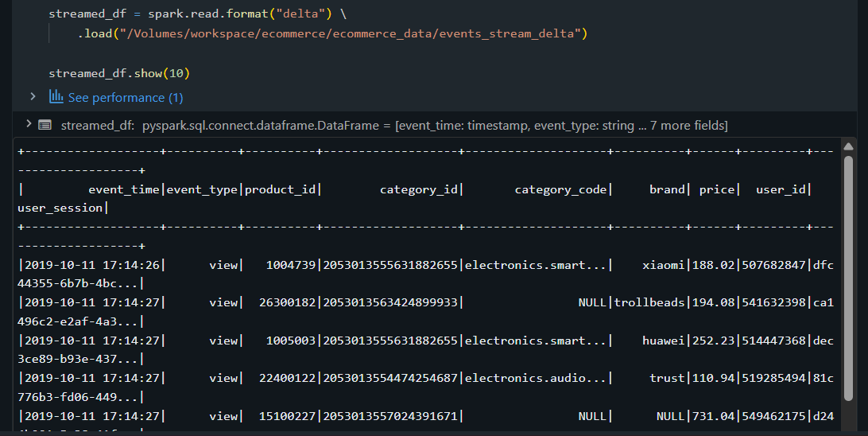
Task: Click the electronics.audio... category code
Action: tap(536, 378)
